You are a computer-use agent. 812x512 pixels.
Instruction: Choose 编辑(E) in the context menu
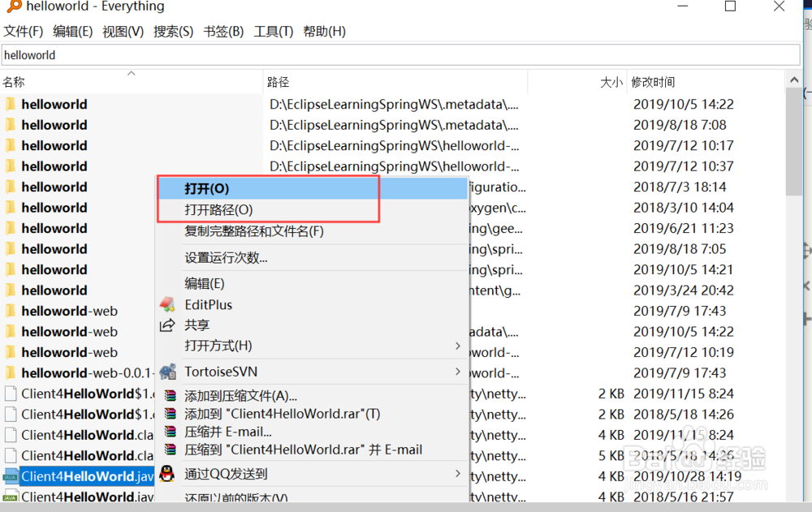point(313,284)
